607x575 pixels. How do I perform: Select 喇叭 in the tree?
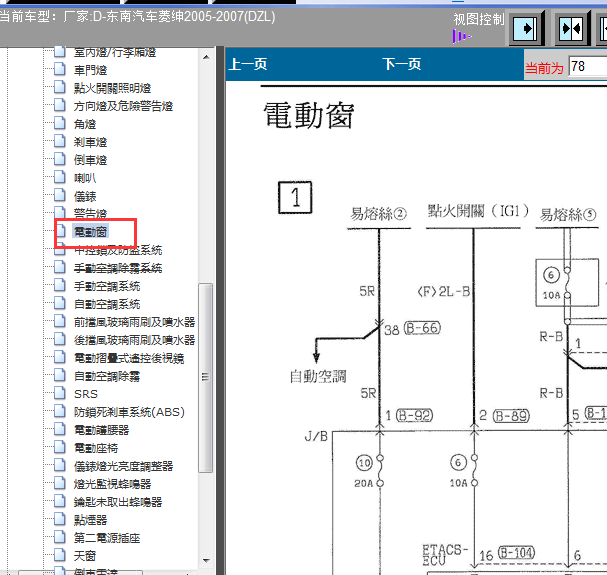pyautogui.click(x=85, y=178)
